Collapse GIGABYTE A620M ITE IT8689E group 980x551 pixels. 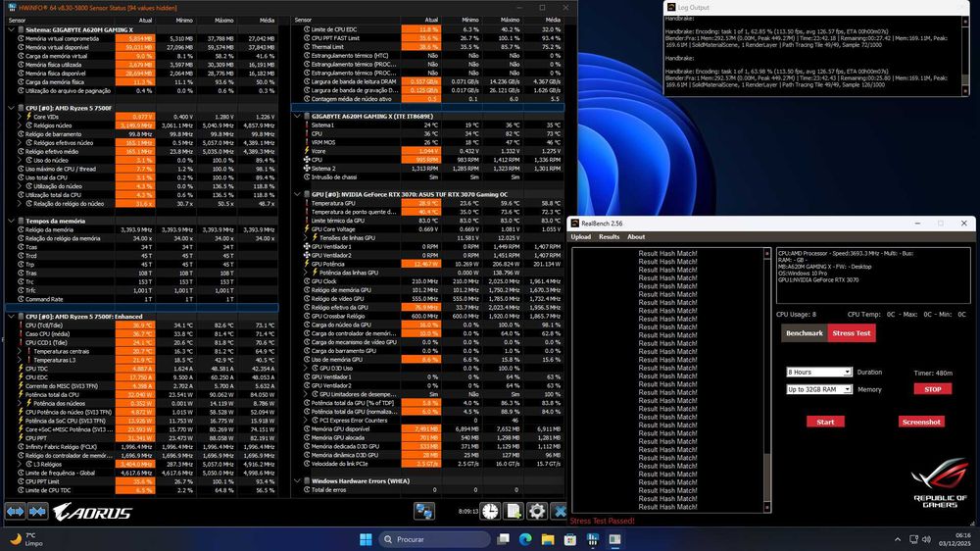pos(298,116)
